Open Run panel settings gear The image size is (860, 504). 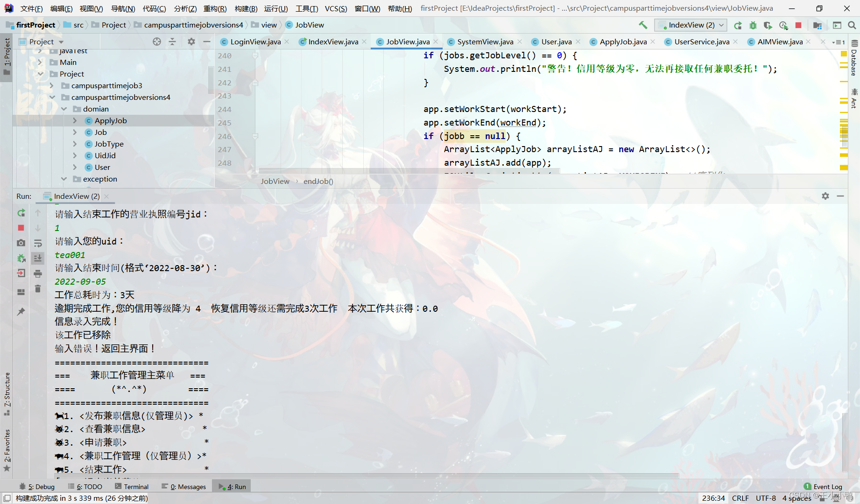click(825, 196)
